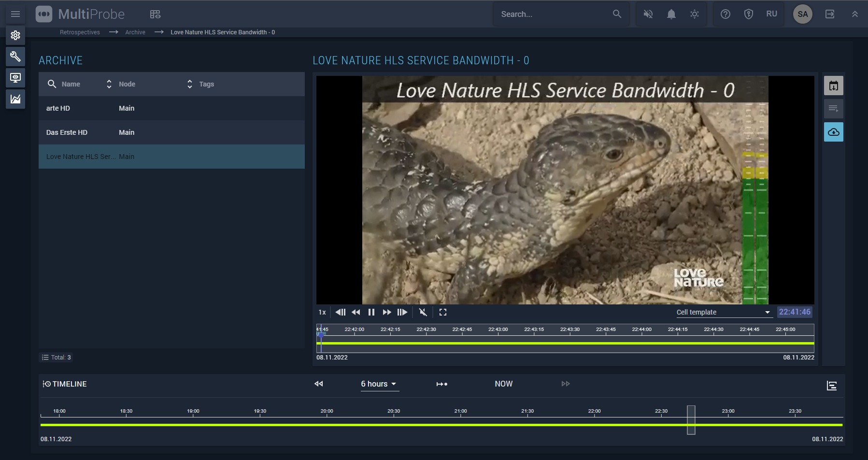Rewind the archive video

click(x=356, y=312)
